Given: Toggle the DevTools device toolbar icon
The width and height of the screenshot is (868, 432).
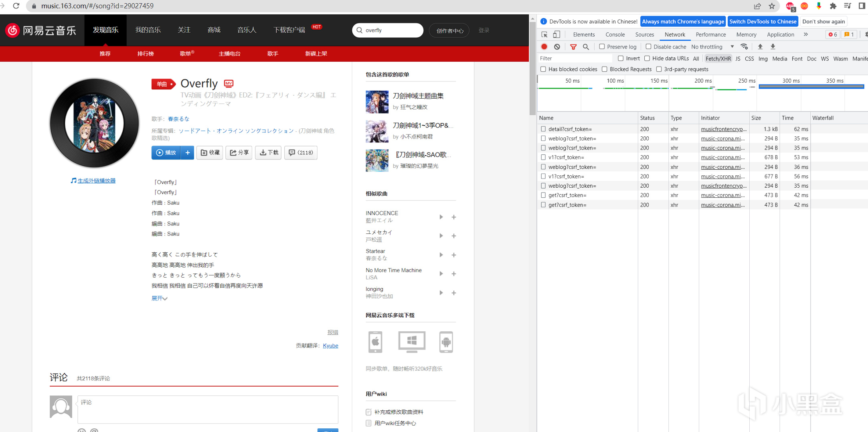Looking at the screenshot, I should tap(556, 34).
